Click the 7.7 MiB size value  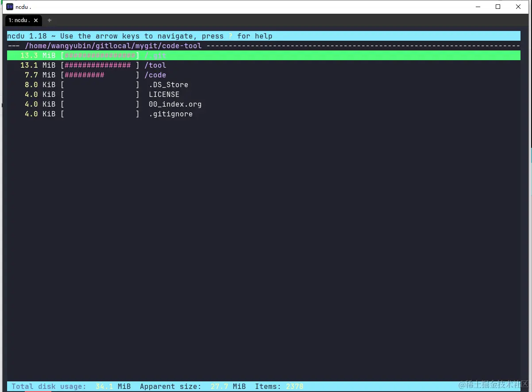(x=40, y=75)
